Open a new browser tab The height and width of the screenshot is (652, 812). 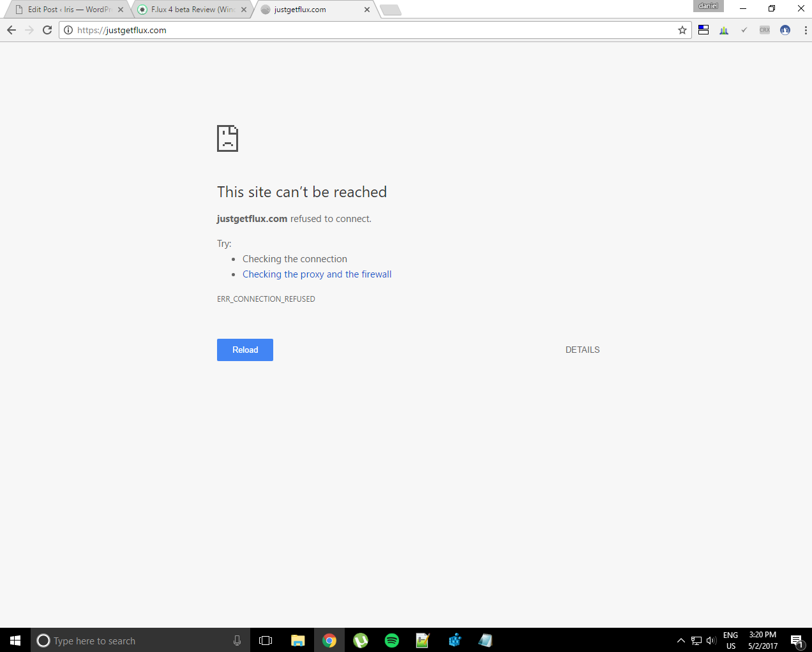coord(391,10)
